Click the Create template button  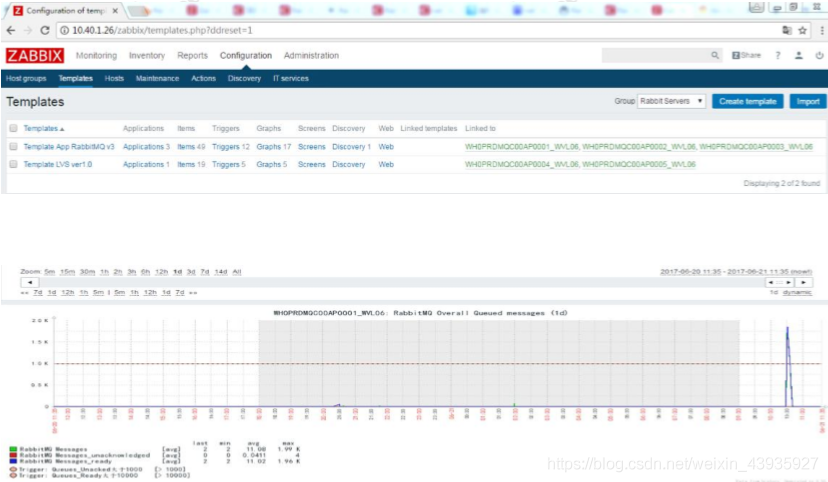pos(748,102)
